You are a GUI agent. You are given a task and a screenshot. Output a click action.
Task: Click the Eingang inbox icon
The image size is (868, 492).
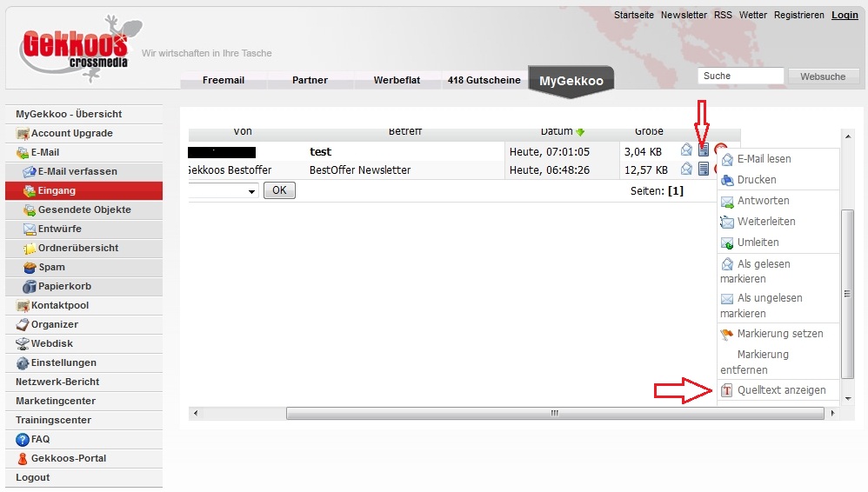point(30,191)
